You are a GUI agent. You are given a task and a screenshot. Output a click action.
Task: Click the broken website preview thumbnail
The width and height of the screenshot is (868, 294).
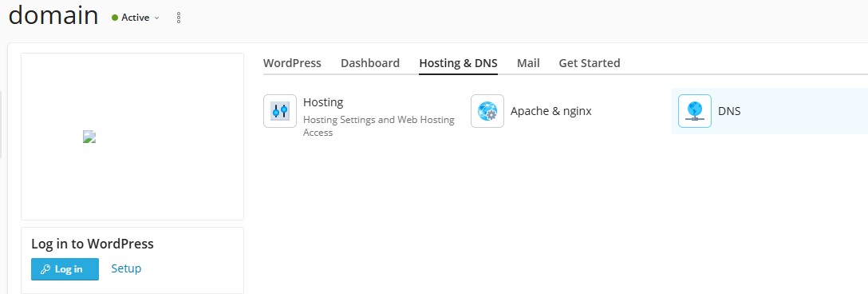[89, 137]
